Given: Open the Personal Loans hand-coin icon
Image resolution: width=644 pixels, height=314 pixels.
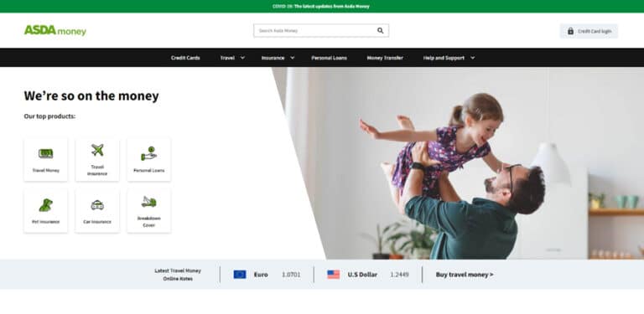Looking at the screenshot, I should click(x=148, y=153).
